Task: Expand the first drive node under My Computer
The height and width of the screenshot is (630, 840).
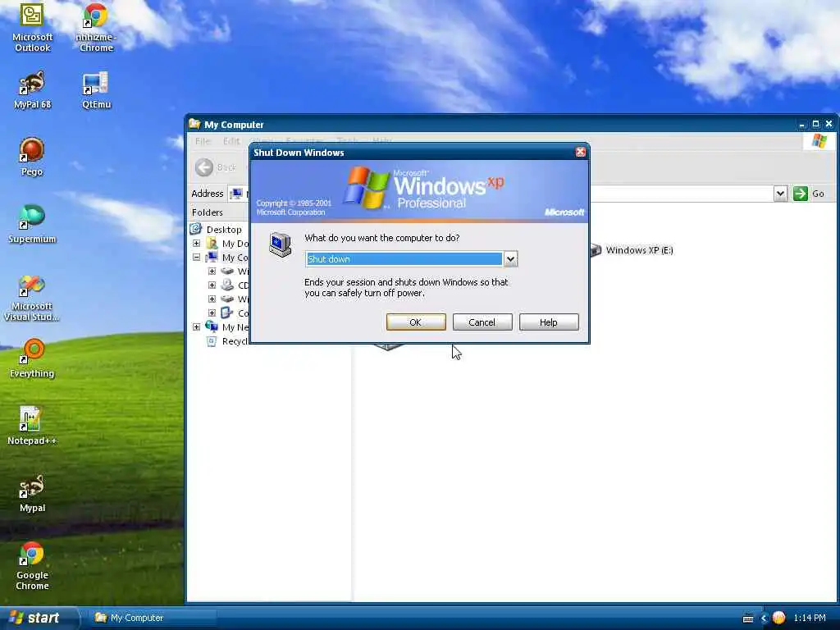Action: 212,271
